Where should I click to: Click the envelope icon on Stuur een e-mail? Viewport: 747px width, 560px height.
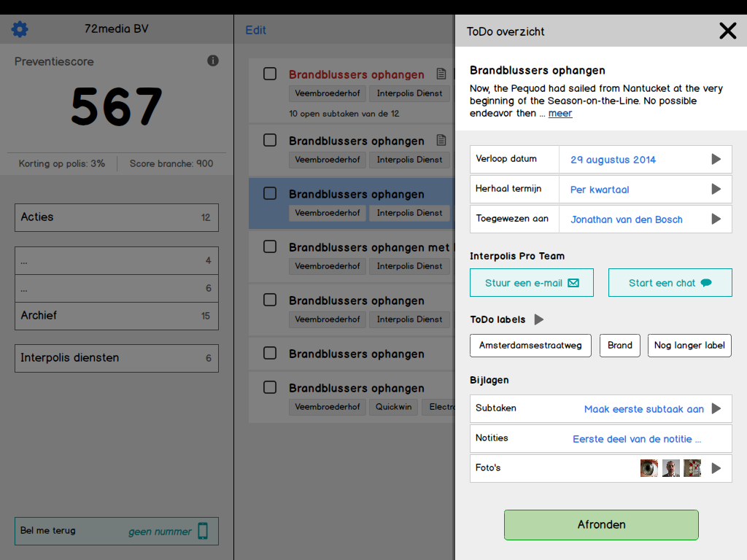coord(573,283)
